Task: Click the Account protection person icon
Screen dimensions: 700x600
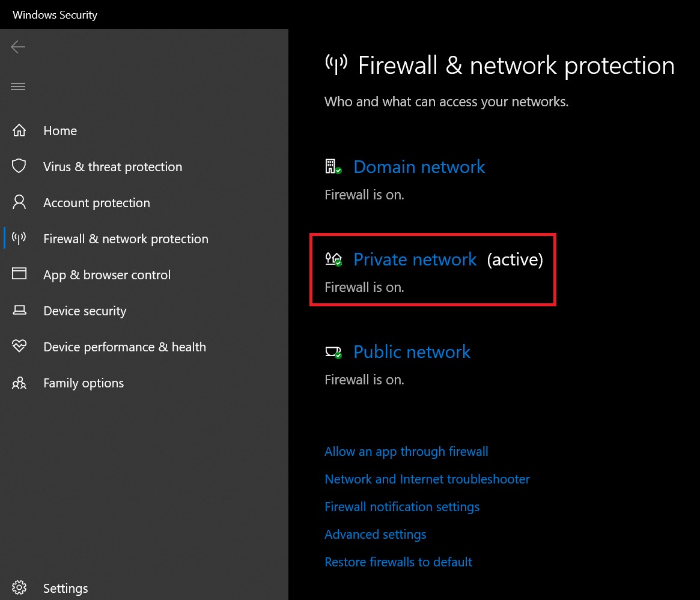Action: click(x=19, y=202)
